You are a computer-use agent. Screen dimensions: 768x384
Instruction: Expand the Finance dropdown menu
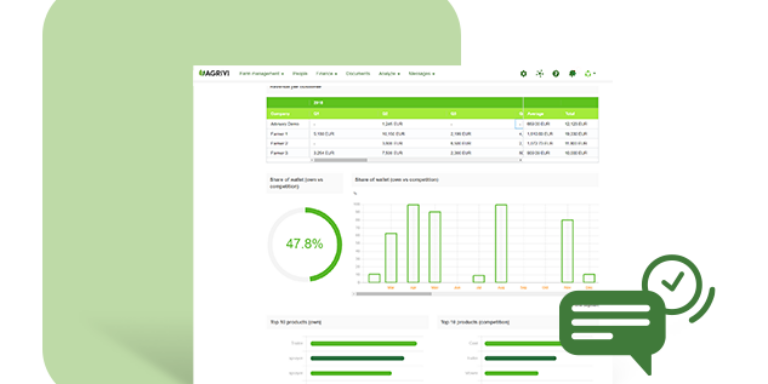click(327, 73)
